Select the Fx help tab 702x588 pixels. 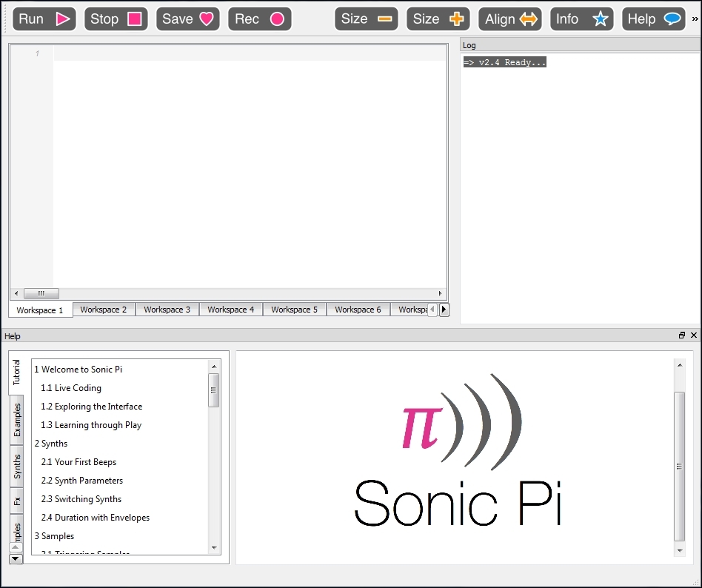pos(16,501)
